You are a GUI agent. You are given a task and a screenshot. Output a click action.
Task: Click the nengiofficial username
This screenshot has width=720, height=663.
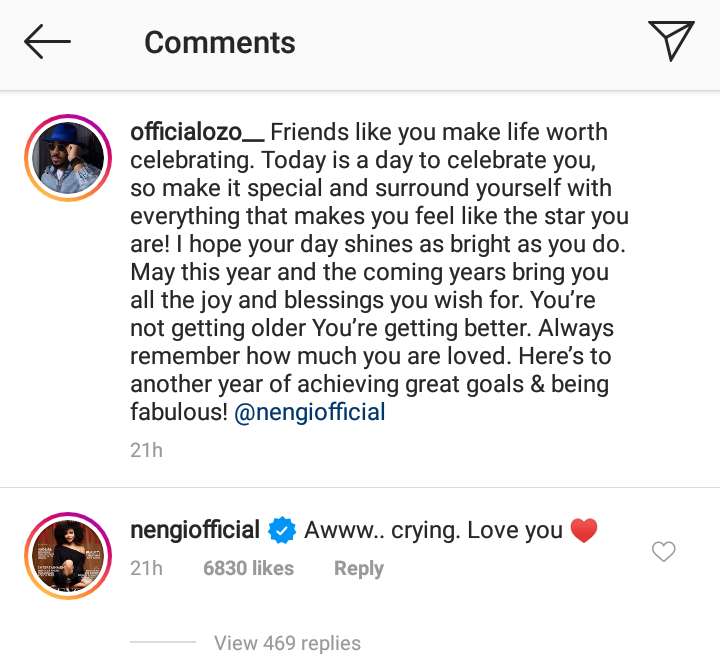(x=195, y=530)
